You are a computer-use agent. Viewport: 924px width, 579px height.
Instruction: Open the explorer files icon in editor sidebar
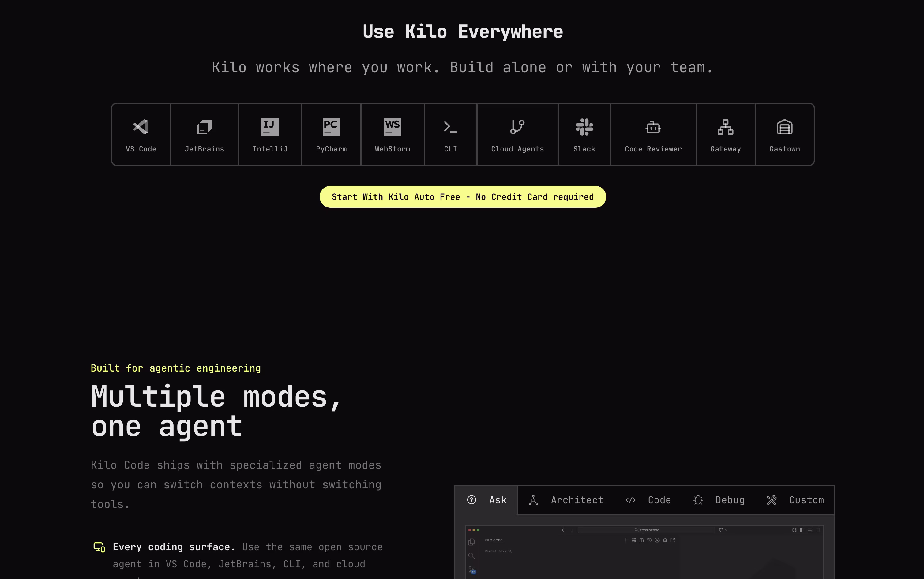point(471,542)
